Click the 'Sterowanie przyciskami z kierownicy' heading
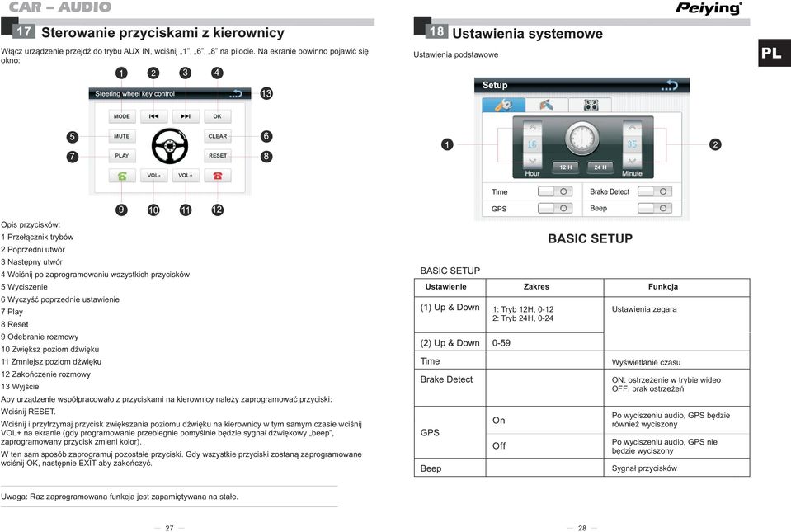Image resolution: width=791 pixels, height=532 pixels. (x=162, y=33)
